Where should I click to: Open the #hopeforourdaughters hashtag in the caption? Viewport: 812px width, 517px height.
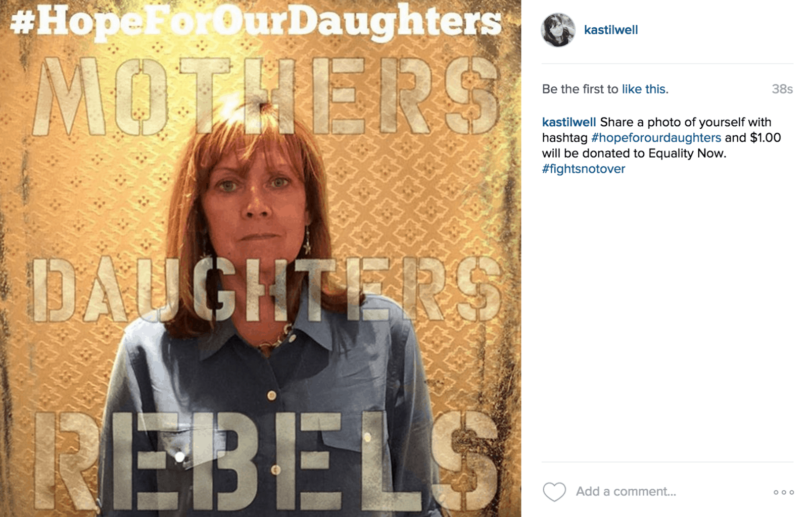(656, 138)
